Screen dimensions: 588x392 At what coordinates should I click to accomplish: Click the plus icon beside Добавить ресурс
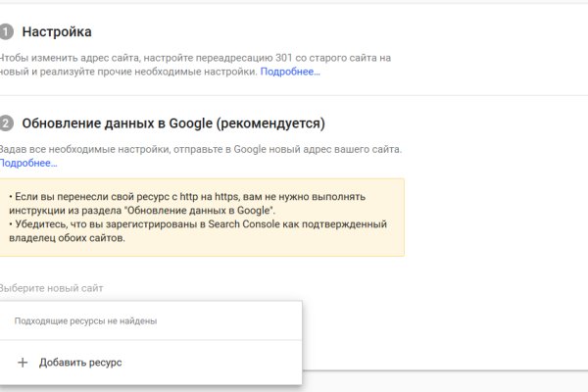click(23, 363)
